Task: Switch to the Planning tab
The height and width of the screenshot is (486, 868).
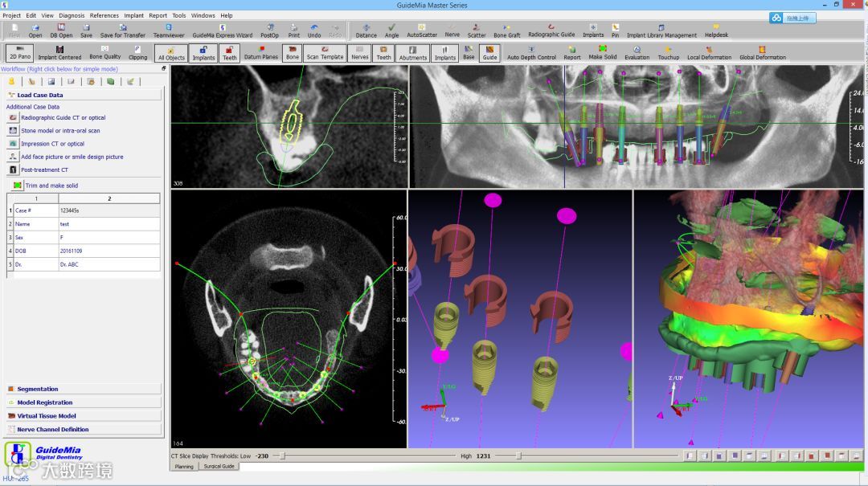Action: (184, 467)
